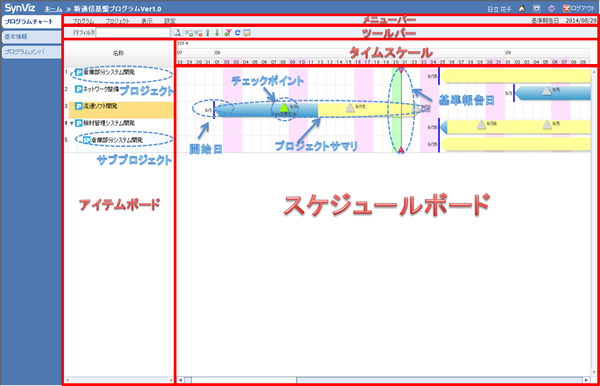Click the search magnifier icon beside row filter
Image resolution: width=600 pixels, height=386 pixels.
177,33
